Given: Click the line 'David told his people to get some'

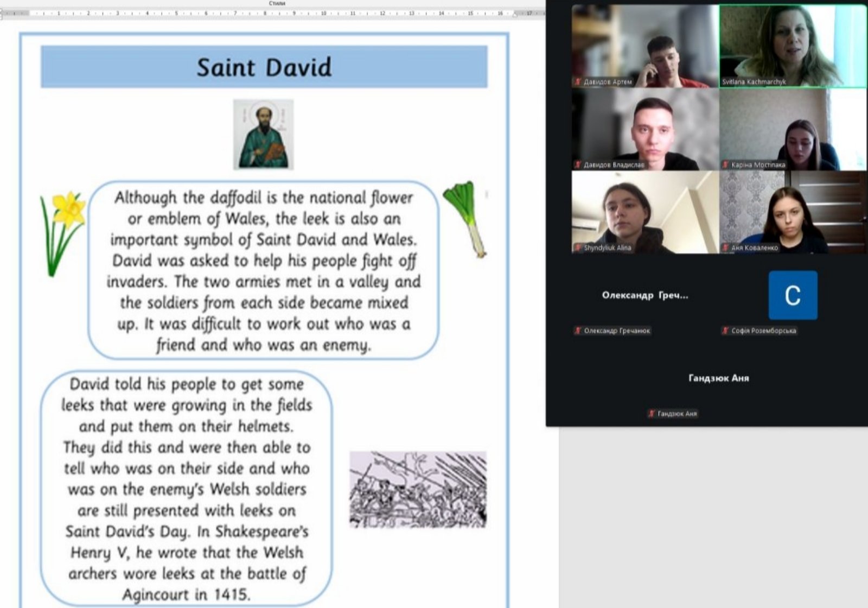Looking at the screenshot, I should click(x=186, y=384).
